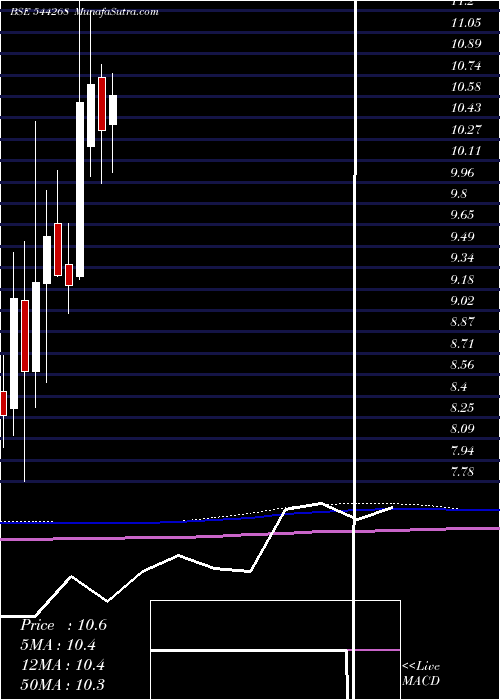Select the 9.8 price axis label
This screenshot has width=500, height=700.
459,194
